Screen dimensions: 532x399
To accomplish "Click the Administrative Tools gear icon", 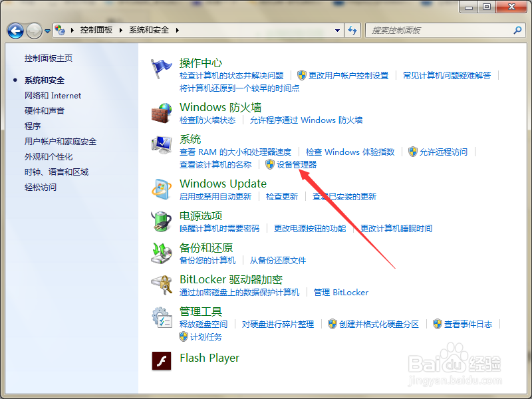I will (x=162, y=317).
